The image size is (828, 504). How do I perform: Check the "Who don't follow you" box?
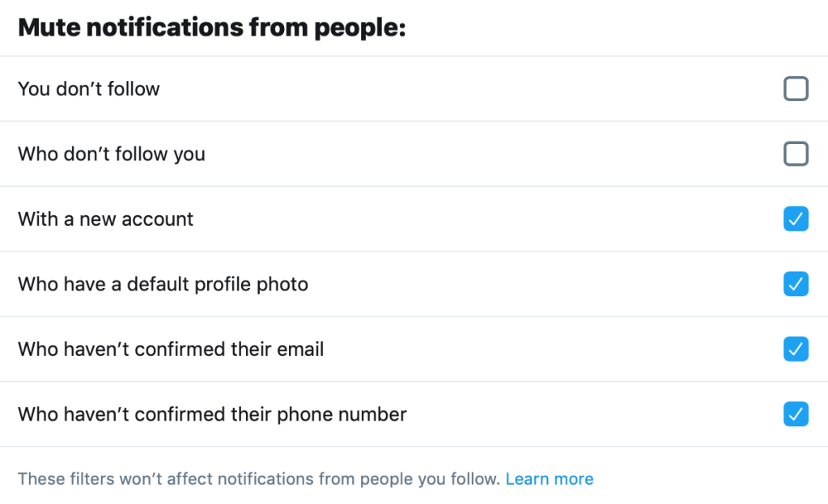tap(796, 154)
